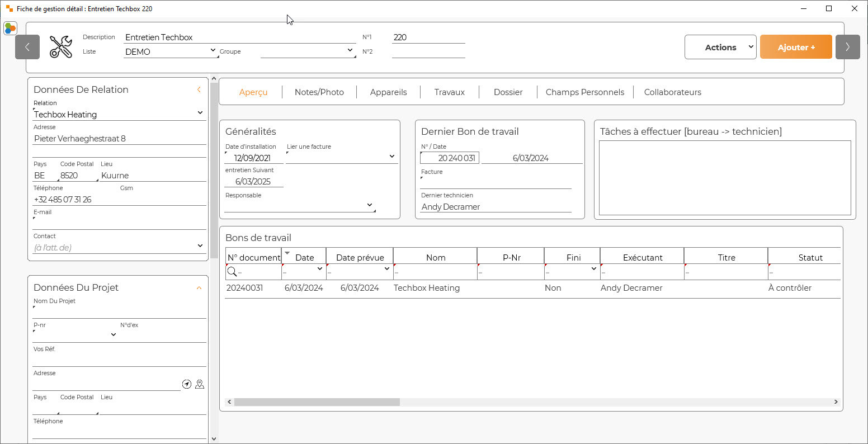Click the Description field Entretien Techbox
The height and width of the screenshot is (444, 868).
coord(240,37)
